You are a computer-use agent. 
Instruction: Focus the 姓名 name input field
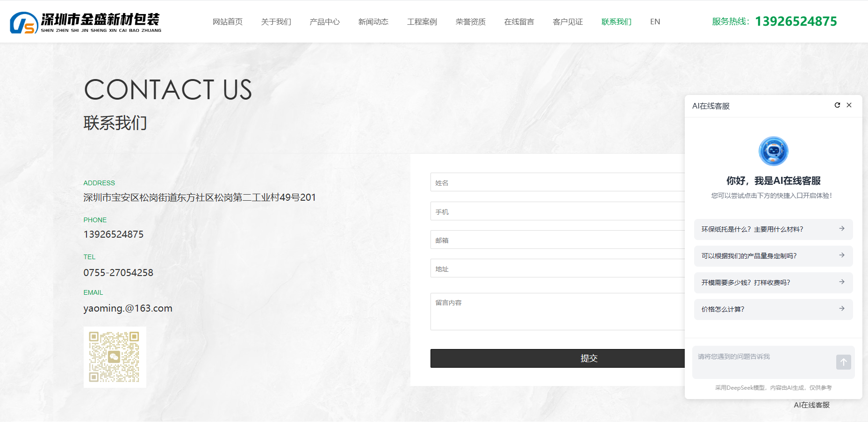click(x=558, y=182)
